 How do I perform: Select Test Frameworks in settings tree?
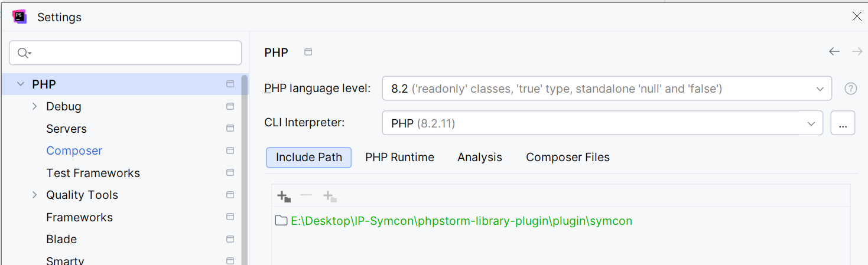[93, 173]
